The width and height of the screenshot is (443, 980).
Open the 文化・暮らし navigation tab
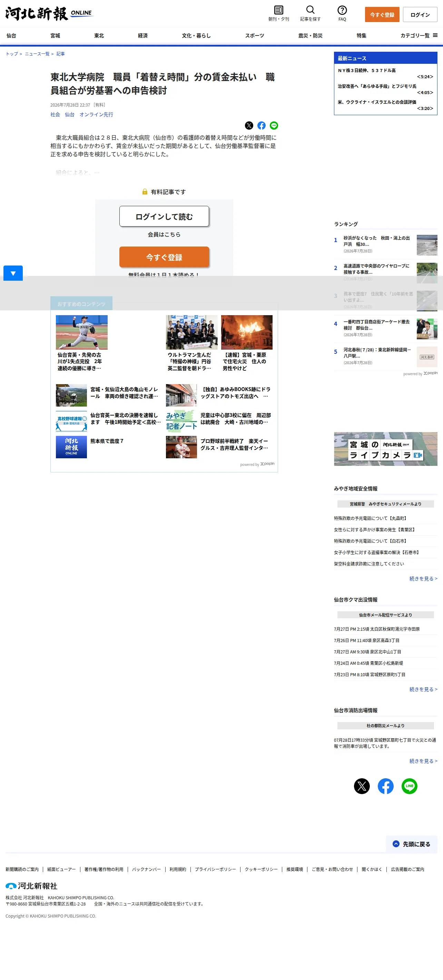coord(196,36)
